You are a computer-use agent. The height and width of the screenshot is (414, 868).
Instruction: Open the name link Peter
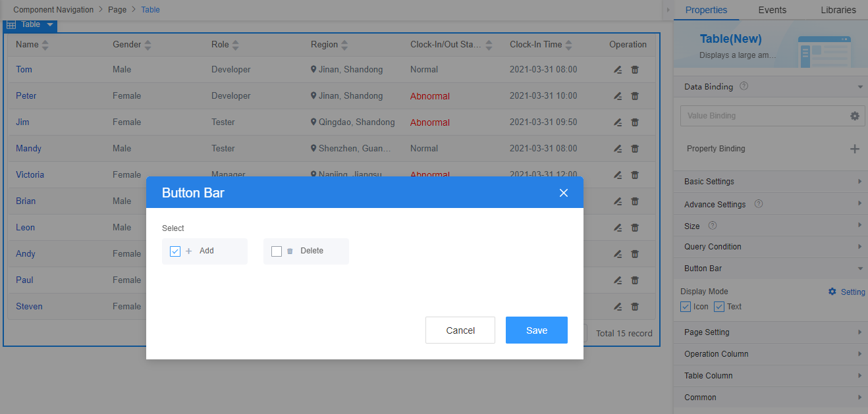[x=26, y=96]
